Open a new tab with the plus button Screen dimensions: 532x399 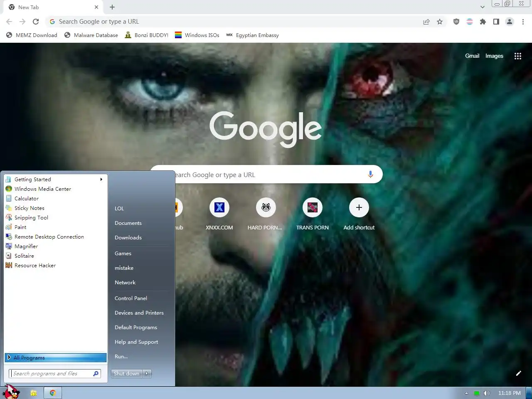tap(112, 7)
